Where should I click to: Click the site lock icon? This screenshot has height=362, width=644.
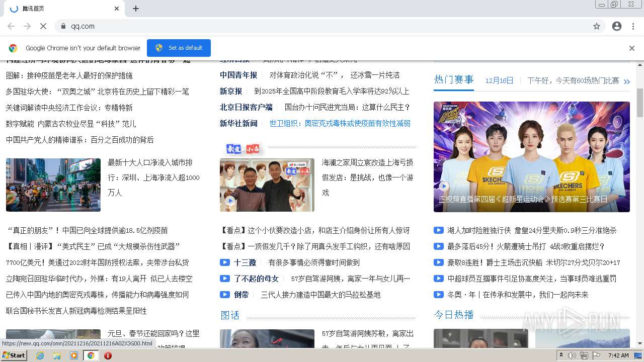pyautogui.click(x=63, y=26)
